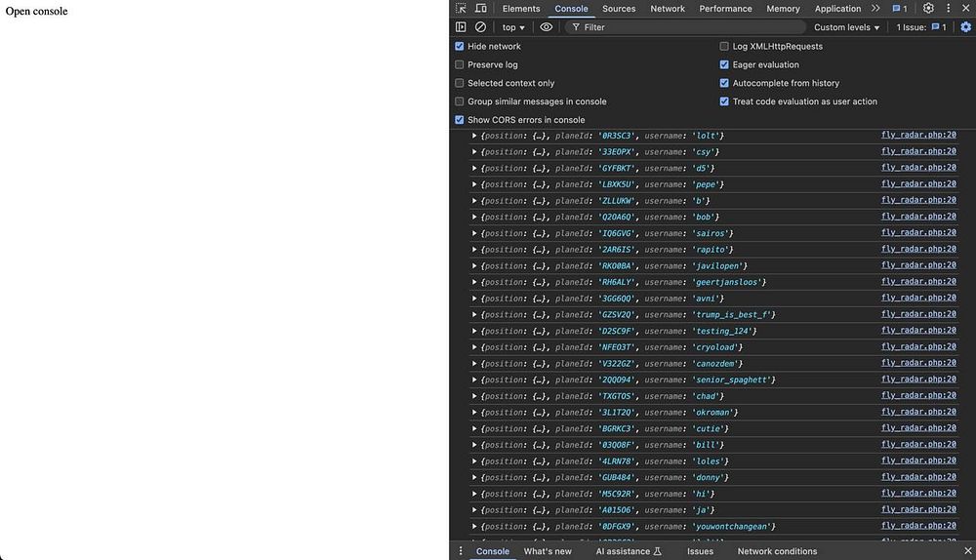Open Network conditions drawer tab
Image resolution: width=976 pixels, height=560 pixels.
777,551
